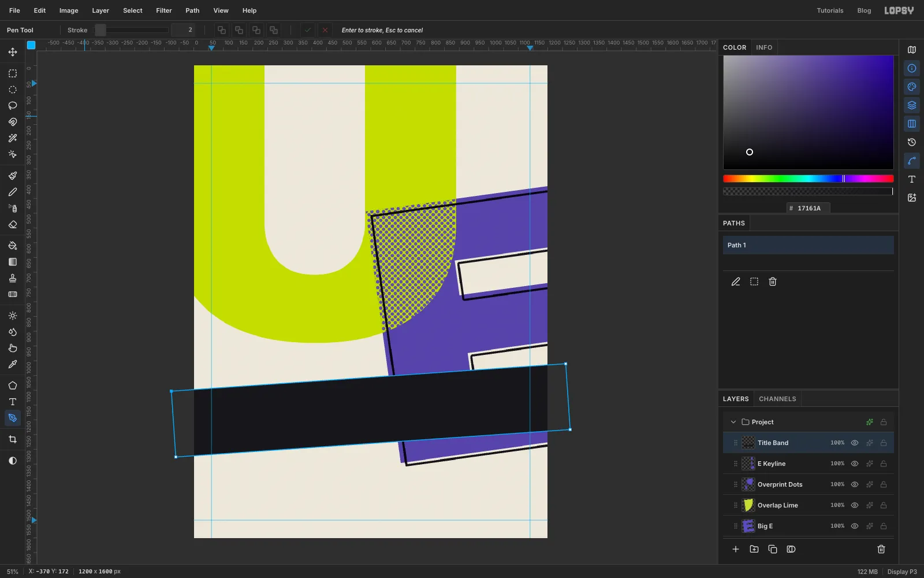Switch to the Channels tab
The height and width of the screenshot is (578, 924).
777,399
